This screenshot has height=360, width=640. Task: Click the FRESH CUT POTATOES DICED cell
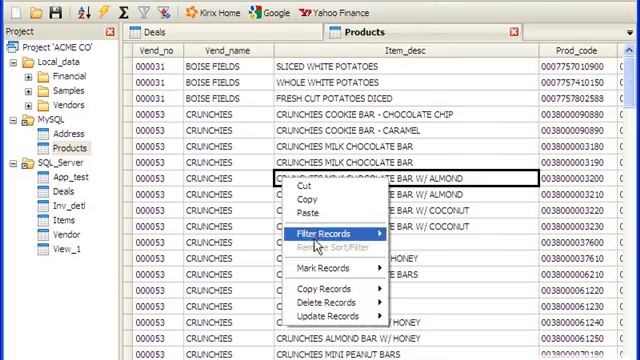click(x=406, y=98)
